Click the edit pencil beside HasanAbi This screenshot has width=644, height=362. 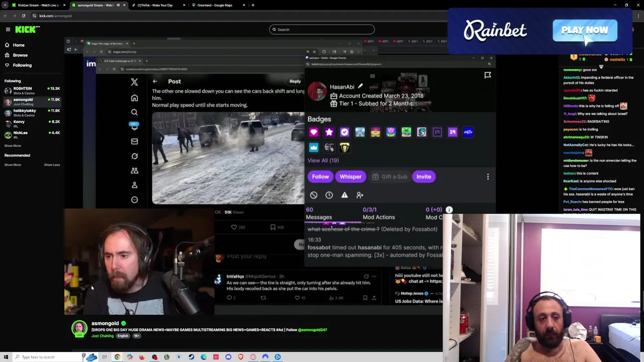[360, 86]
